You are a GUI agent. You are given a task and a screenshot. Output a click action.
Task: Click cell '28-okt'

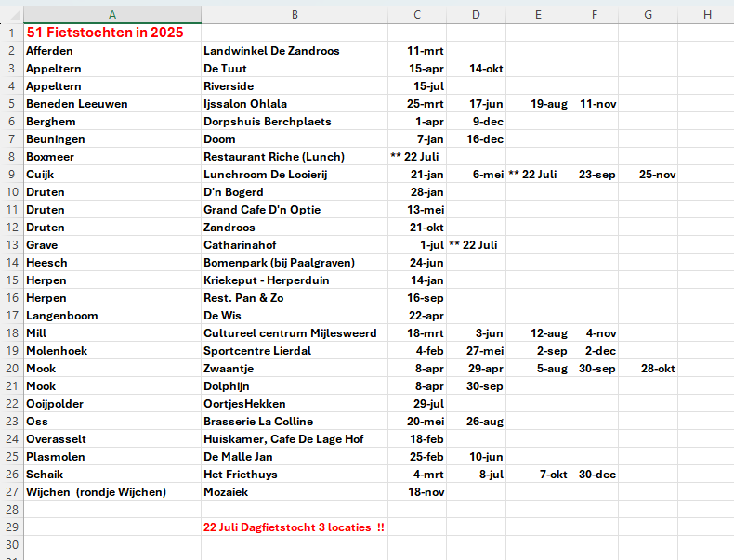pyautogui.click(x=648, y=369)
